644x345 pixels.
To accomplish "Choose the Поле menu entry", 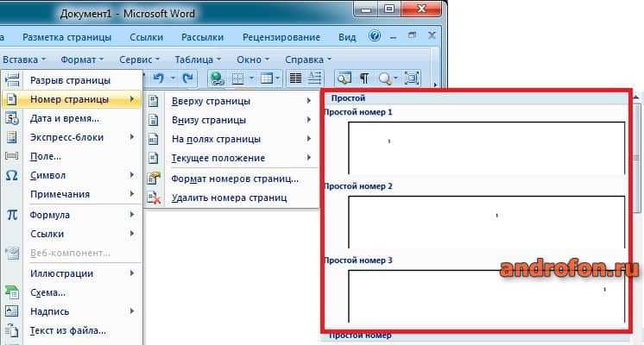I will pos(72,156).
